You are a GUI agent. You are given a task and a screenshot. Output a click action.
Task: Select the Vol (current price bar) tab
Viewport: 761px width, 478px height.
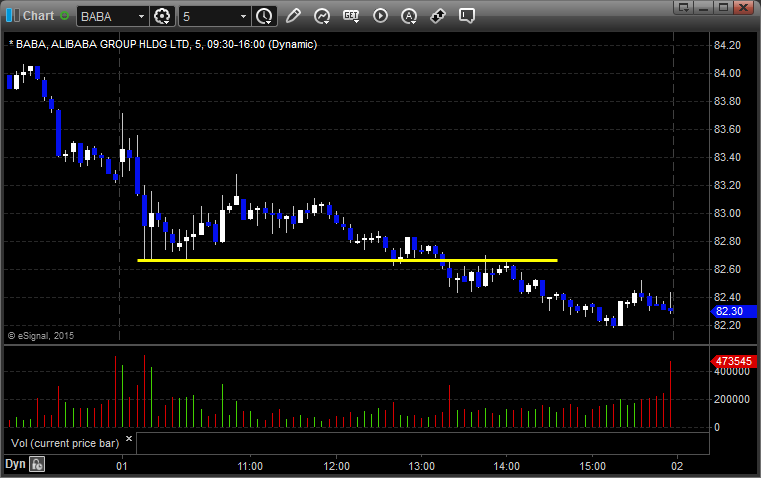[62, 442]
